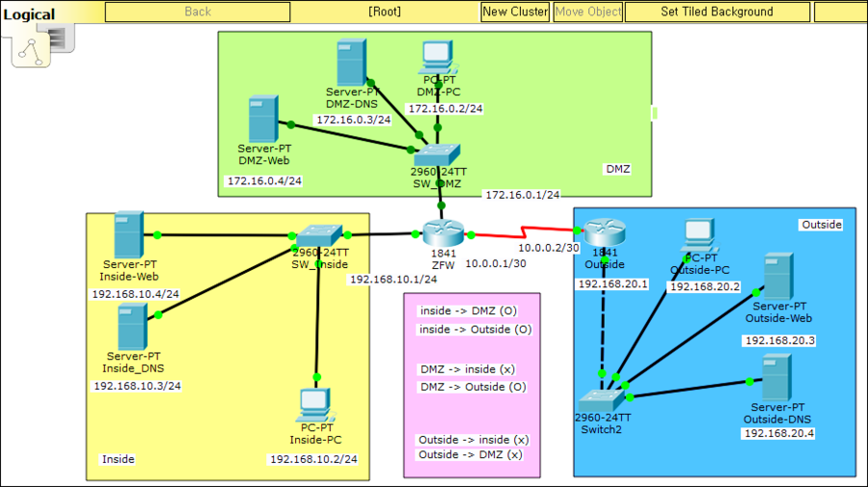The width and height of the screenshot is (868, 487).
Task: Click the Set Tiled Background button
Action: [716, 12]
